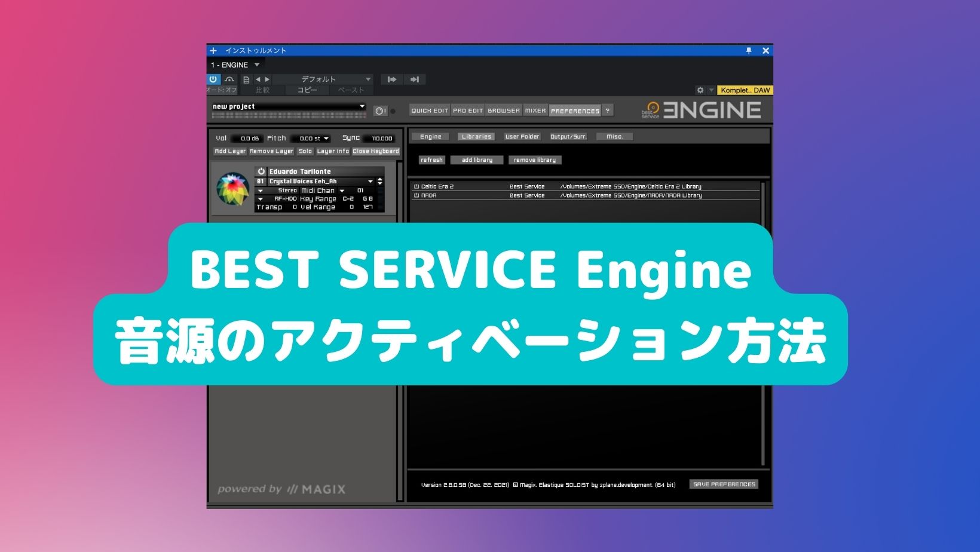Image resolution: width=980 pixels, height=552 pixels.
Task: Click the question mark help button
Action: click(607, 111)
